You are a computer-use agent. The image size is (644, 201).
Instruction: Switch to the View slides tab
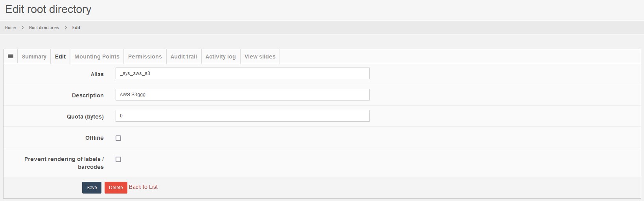[x=260, y=57]
